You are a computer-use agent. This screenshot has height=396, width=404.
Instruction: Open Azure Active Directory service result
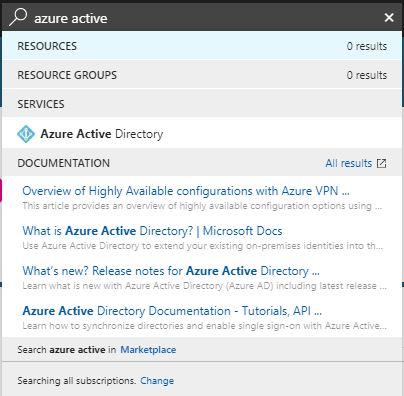(202, 134)
